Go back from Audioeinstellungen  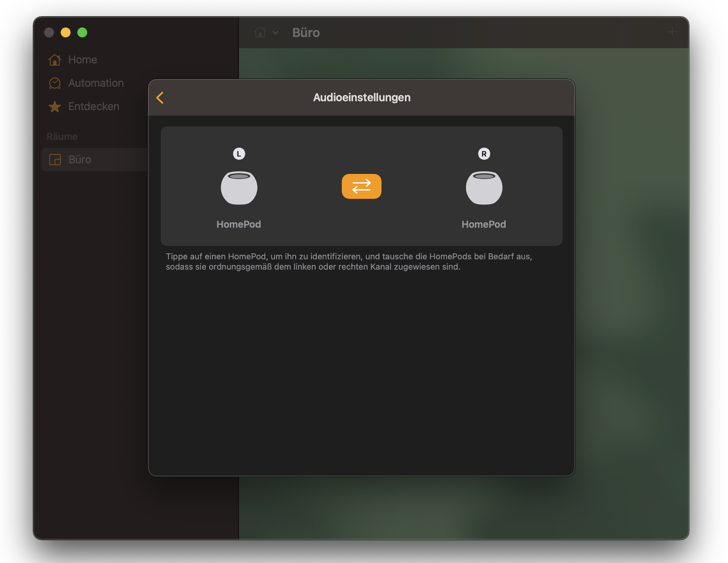pos(160,98)
